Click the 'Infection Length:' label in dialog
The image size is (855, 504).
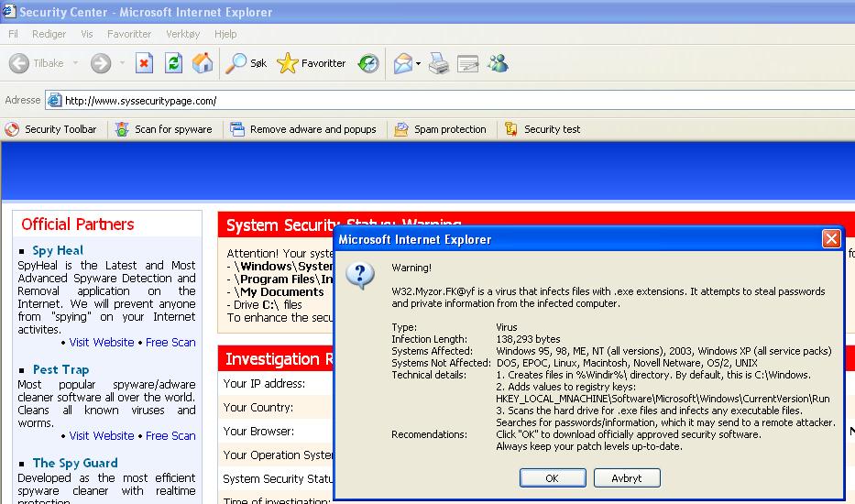coord(429,339)
